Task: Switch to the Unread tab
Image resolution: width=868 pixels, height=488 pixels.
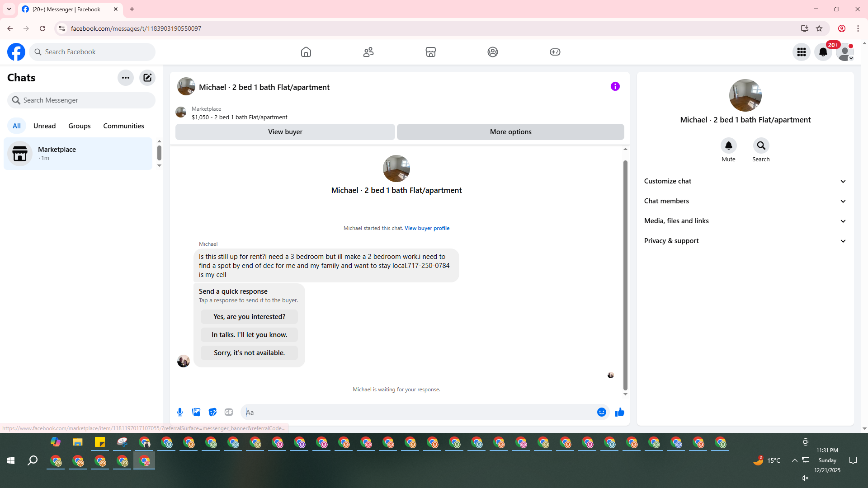Action: pos(45,126)
